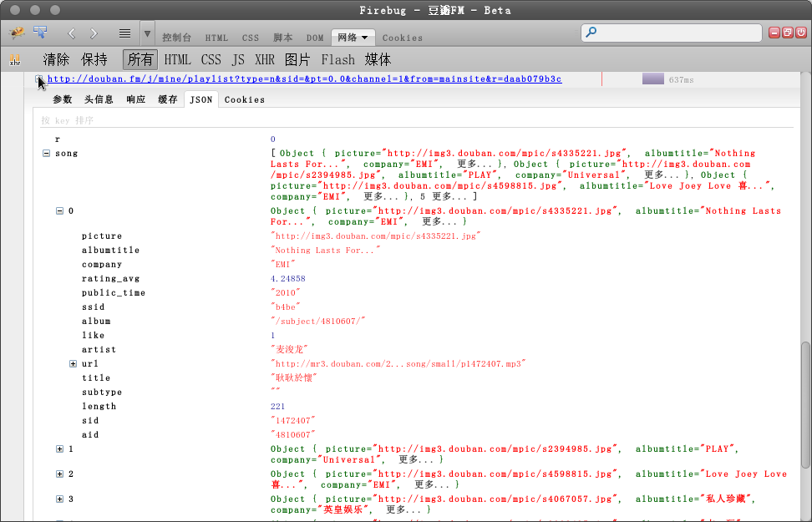Click the search magnifier icon
The image size is (812, 522).
pos(591,32)
